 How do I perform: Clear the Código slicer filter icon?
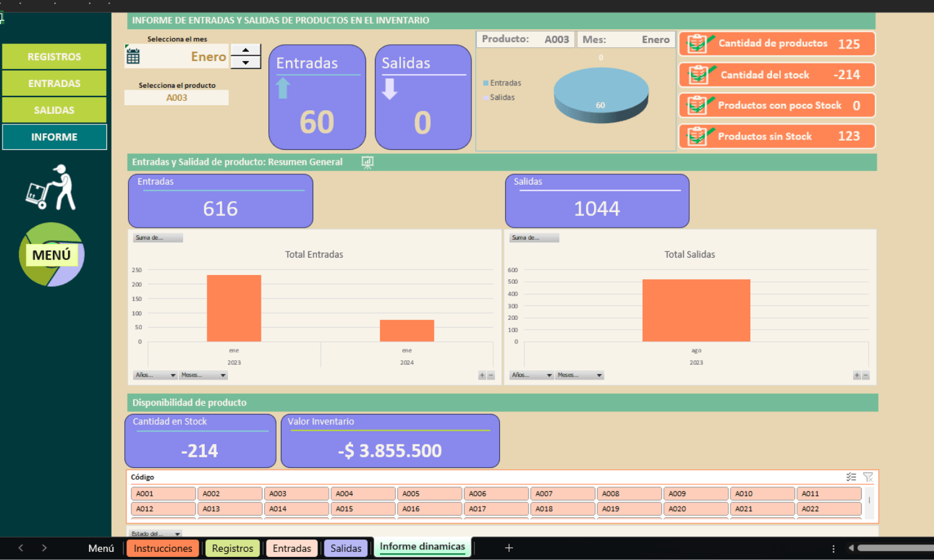(x=868, y=477)
